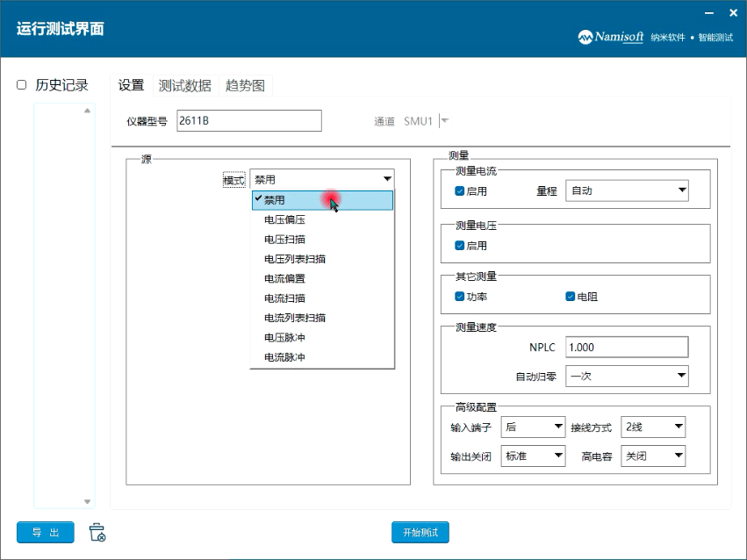The width and height of the screenshot is (747, 560).
Task: Open the 高电容 dropdown
Action: [x=653, y=456]
